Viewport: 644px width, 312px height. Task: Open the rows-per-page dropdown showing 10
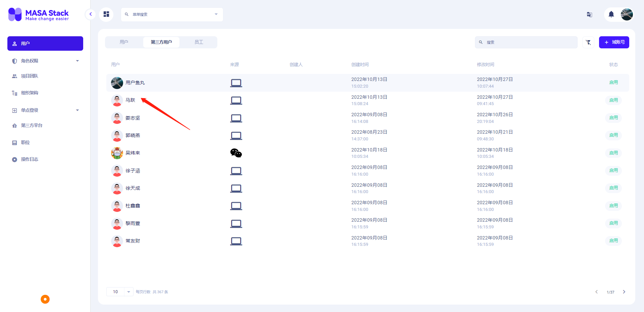119,292
